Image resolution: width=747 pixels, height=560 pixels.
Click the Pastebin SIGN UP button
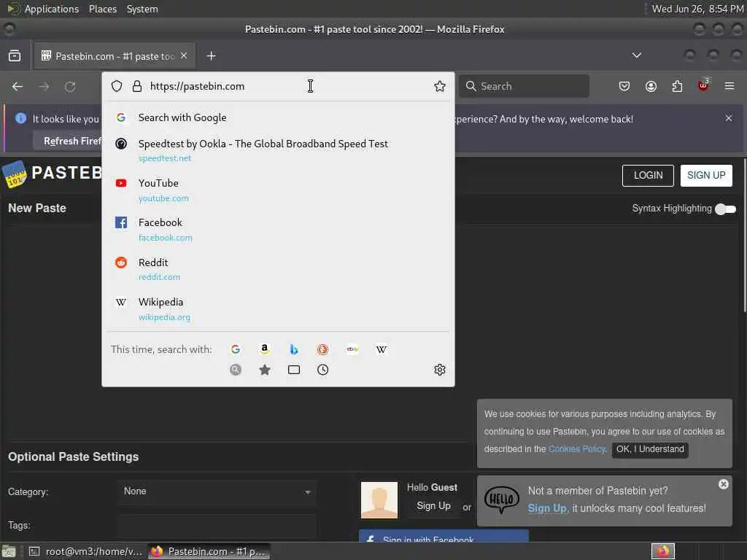pyautogui.click(x=706, y=175)
